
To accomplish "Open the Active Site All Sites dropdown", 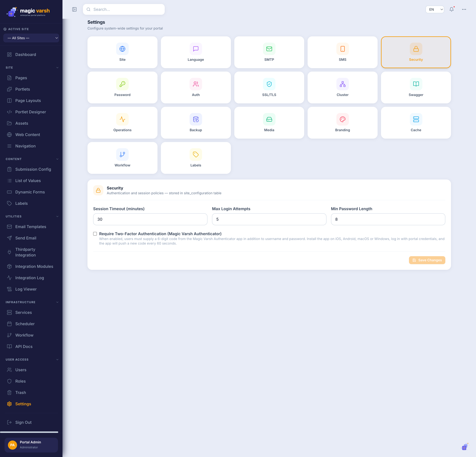I will pos(31,38).
